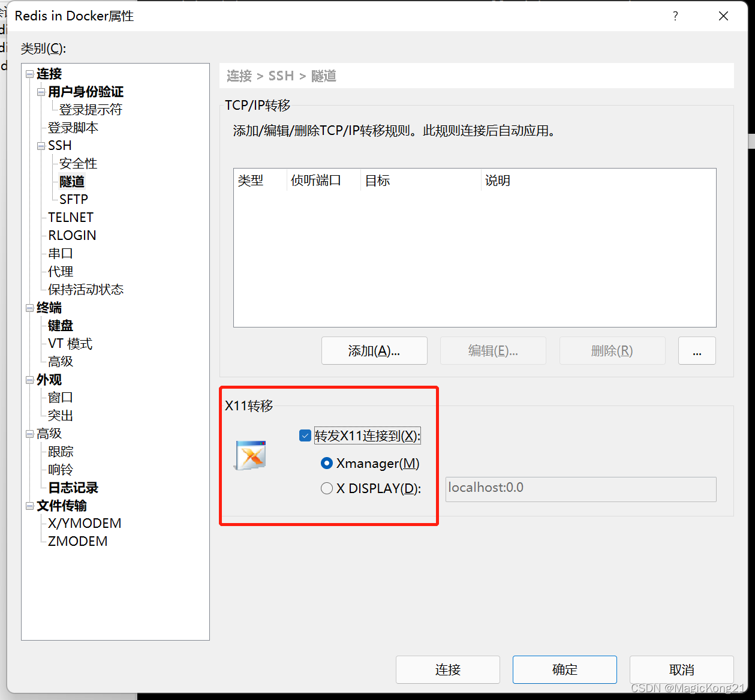Select X/YMODEM in the category tree
This screenshot has width=755, height=700.
pos(85,523)
